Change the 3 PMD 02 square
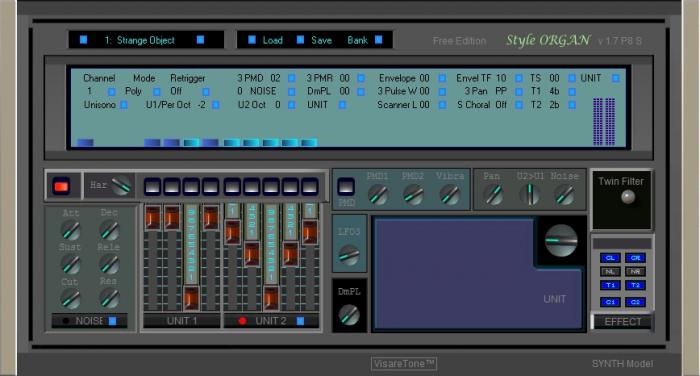Screen dimensions: 700x376 (x=292, y=79)
